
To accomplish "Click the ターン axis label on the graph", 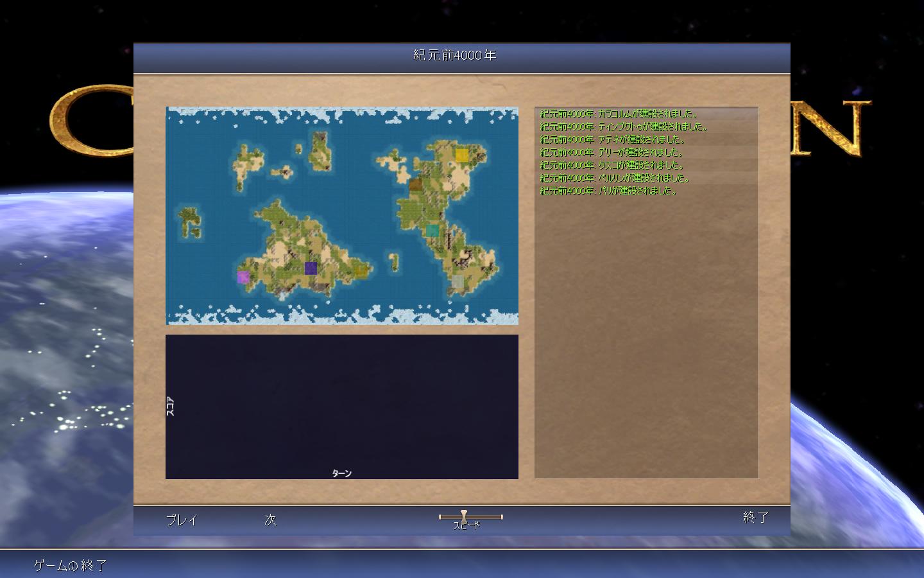I will click(x=341, y=473).
